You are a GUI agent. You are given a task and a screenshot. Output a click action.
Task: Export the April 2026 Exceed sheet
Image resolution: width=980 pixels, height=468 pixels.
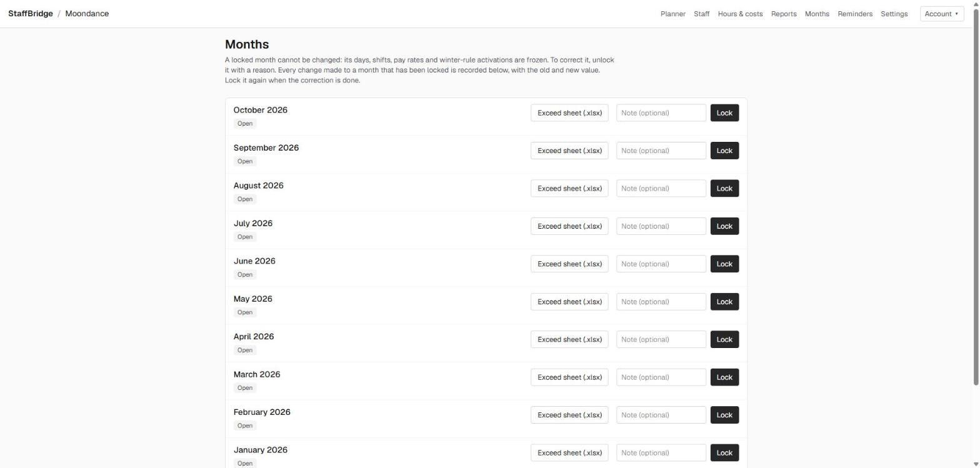569,340
